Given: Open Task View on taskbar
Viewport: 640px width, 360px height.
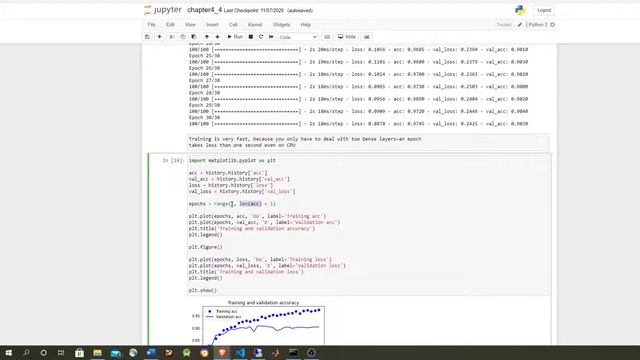Looking at the screenshot, I should (61, 353).
